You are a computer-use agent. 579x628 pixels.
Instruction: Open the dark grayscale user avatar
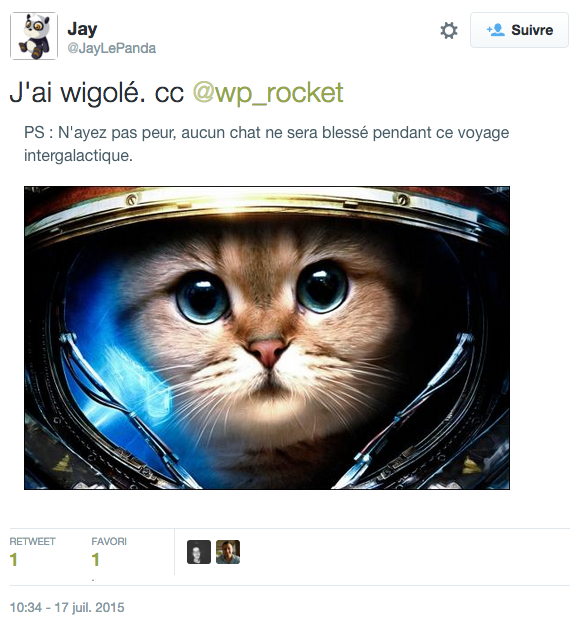pos(199,552)
